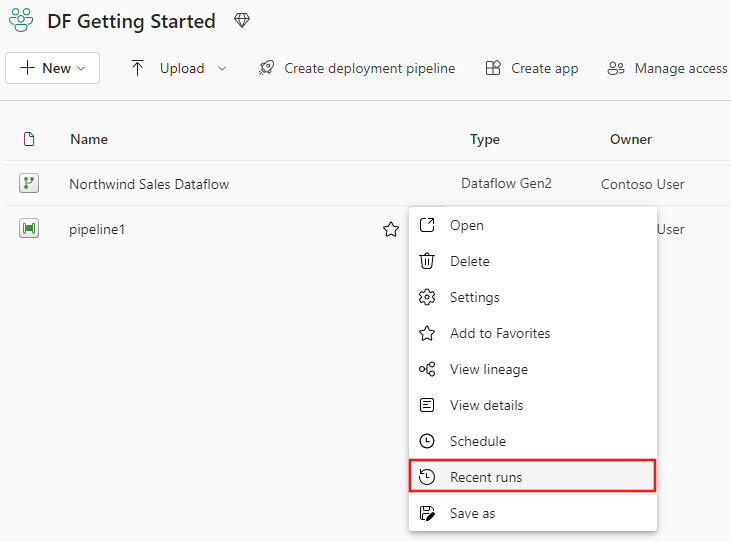
Task: Select Recent runs from the context menu
Action: click(485, 477)
